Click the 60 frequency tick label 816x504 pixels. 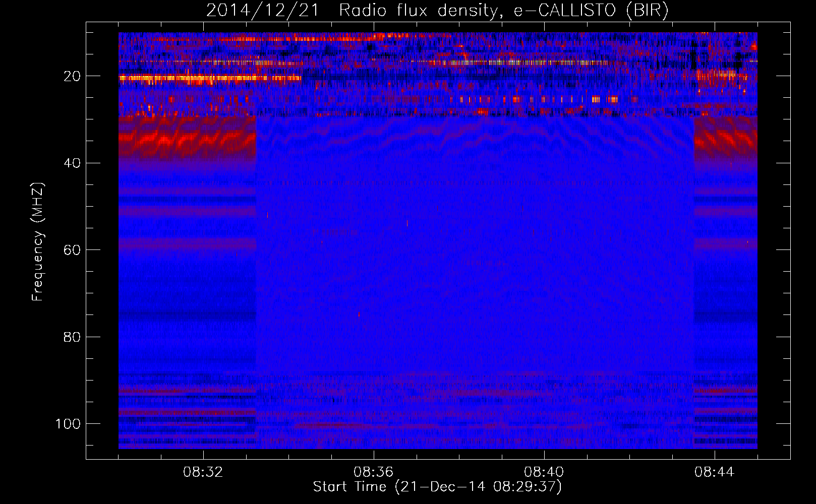72,250
